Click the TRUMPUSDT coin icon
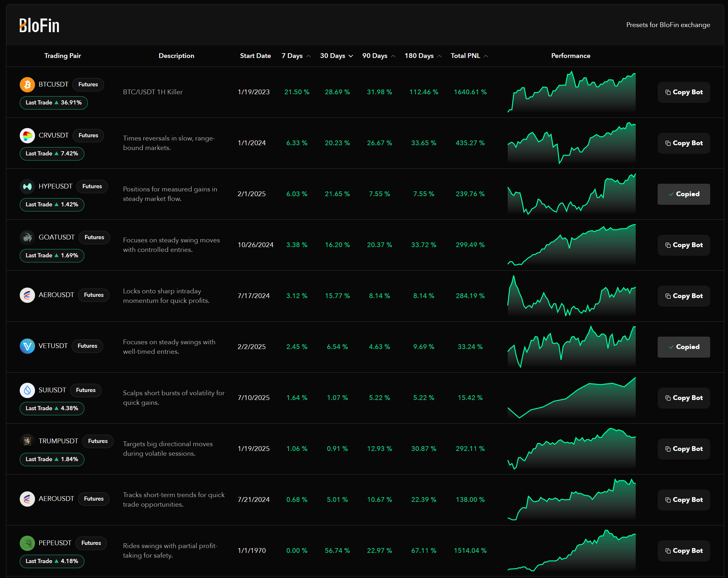 [x=27, y=441]
